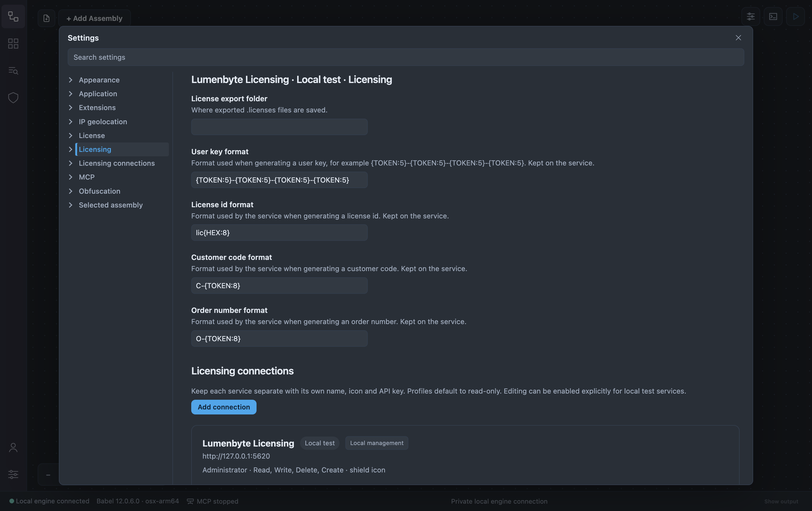
Task: Open the user account sidebar icon
Action: coord(13,448)
